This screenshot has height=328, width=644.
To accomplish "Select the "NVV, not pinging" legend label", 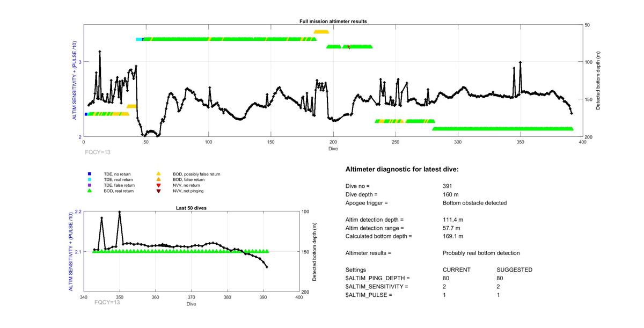I will [x=188, y=191].
